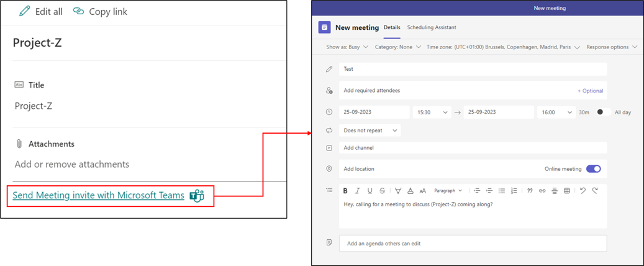Open the Paragraph style dropdown
644x266 pixels.
tap(448, 191)
